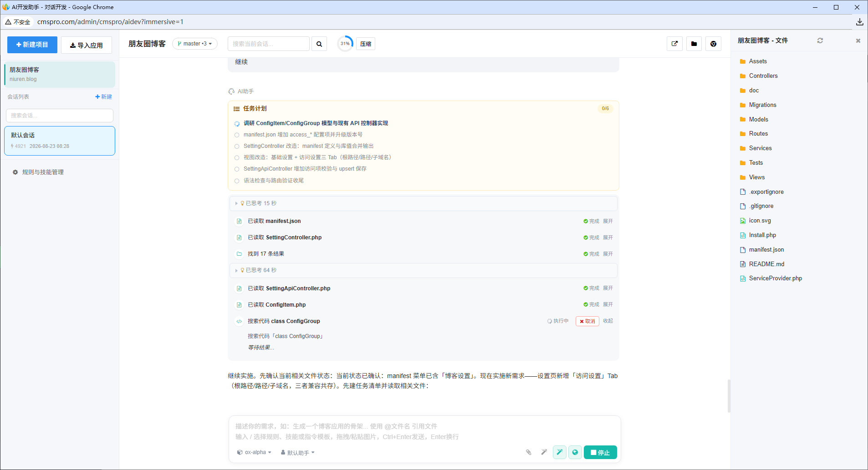
Task: Click the context usage 31% ring
Action: pyautogui.click(x=345, y=44)
